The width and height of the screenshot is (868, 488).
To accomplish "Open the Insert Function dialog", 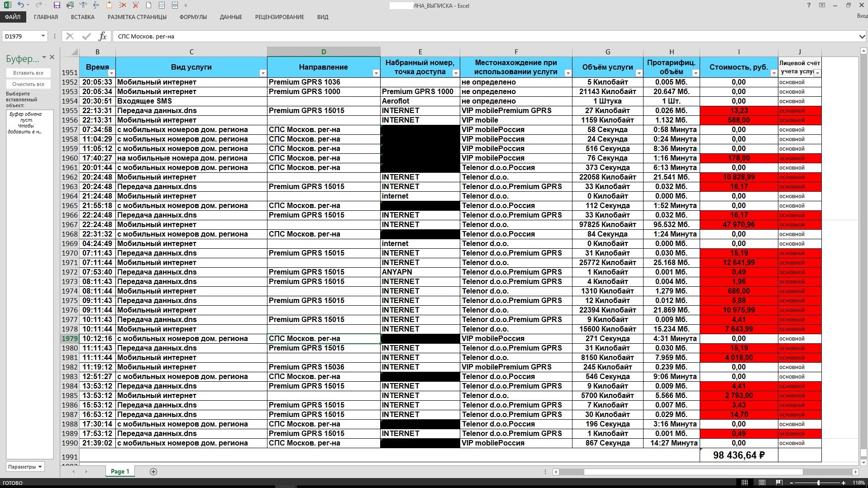I will (103, 36).
